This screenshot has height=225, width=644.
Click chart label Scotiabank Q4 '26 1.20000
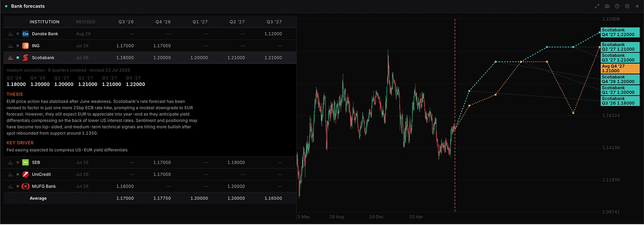click(620, 80)
